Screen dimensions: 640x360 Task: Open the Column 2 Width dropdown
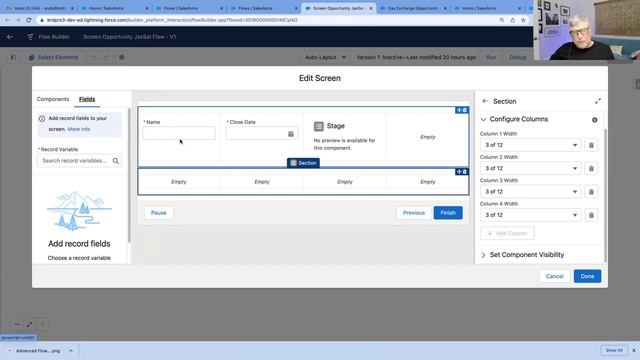[x=530, y=169]
